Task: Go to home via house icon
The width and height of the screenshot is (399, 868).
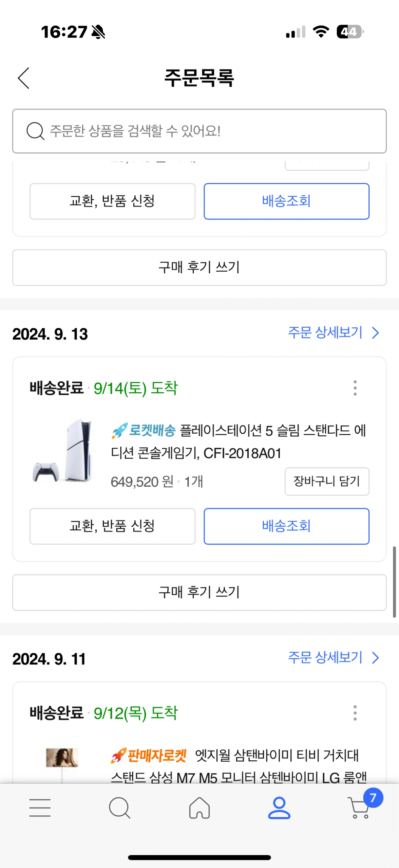Action: pyautogui.click(x=199, y=808)
